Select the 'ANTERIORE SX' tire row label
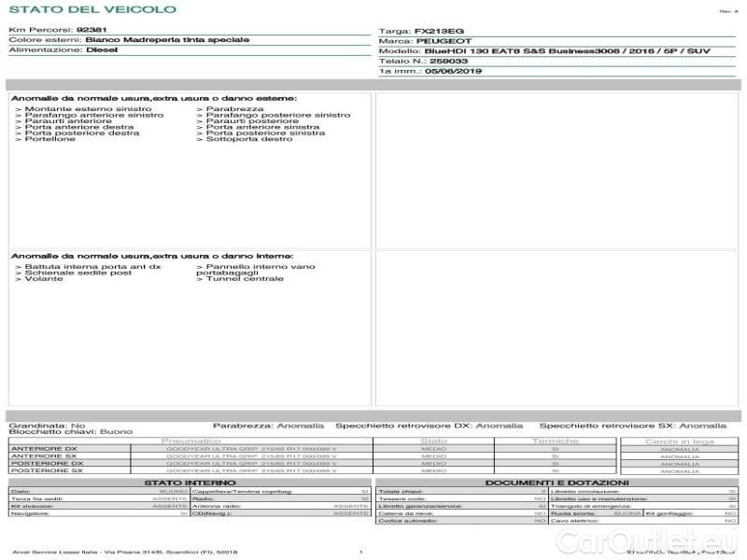Image resolution: width=747 pixels, height=560 pixels. point(44,456)
